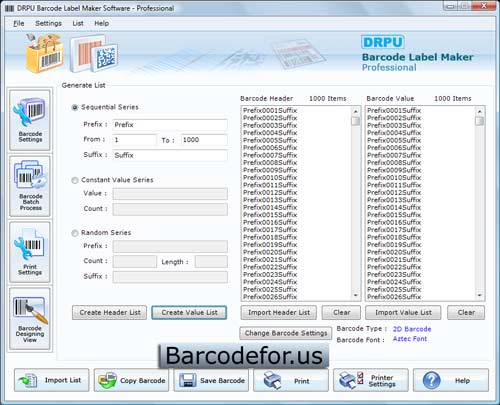Viewport: 500px width, 405px height.
Task: Click the Random Series Count field
Action: (135, 261)
